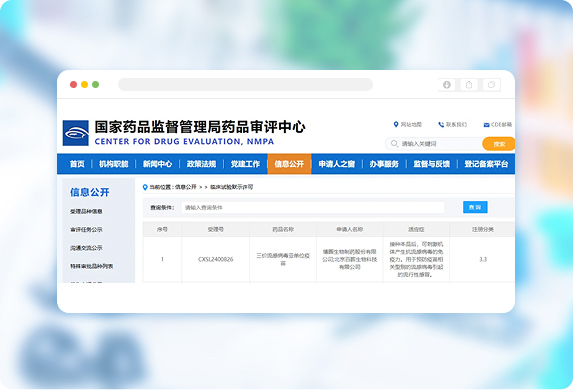Click the 联系我们 phone icon
Screen dimensions: 573x390
click(441, 125)
